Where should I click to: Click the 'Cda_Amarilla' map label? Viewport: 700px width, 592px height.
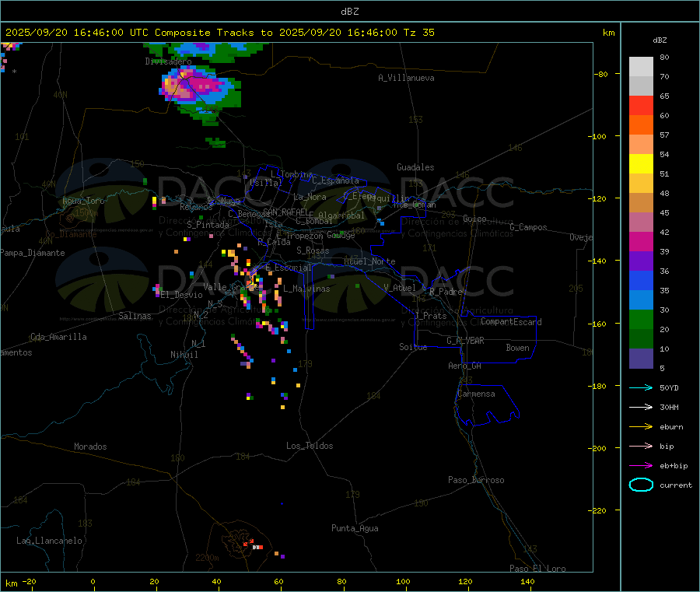pyautogui.click(x=58, y=337)
